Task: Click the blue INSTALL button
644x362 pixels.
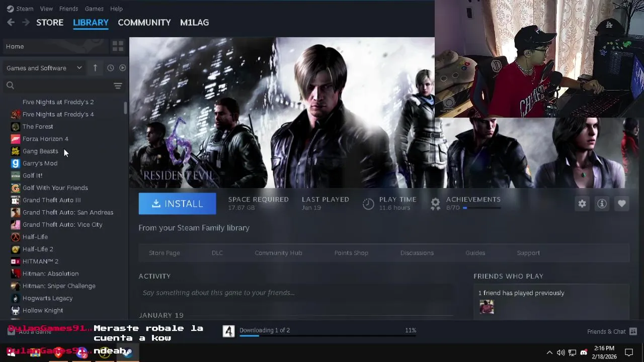Action: (177, 204)
